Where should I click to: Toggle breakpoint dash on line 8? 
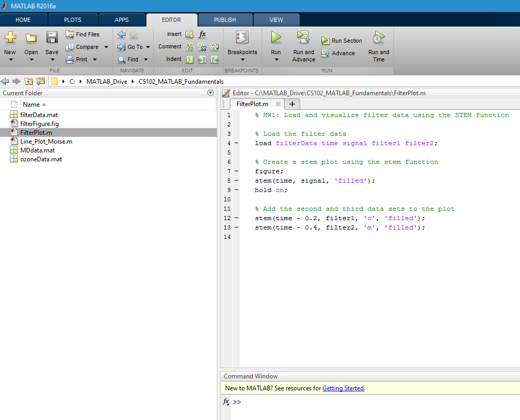[236, 181]
